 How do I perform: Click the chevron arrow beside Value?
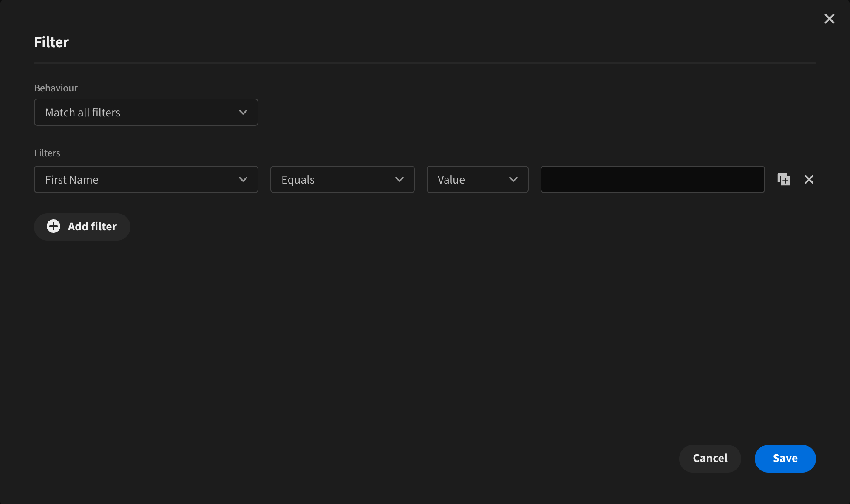(513, 179)
